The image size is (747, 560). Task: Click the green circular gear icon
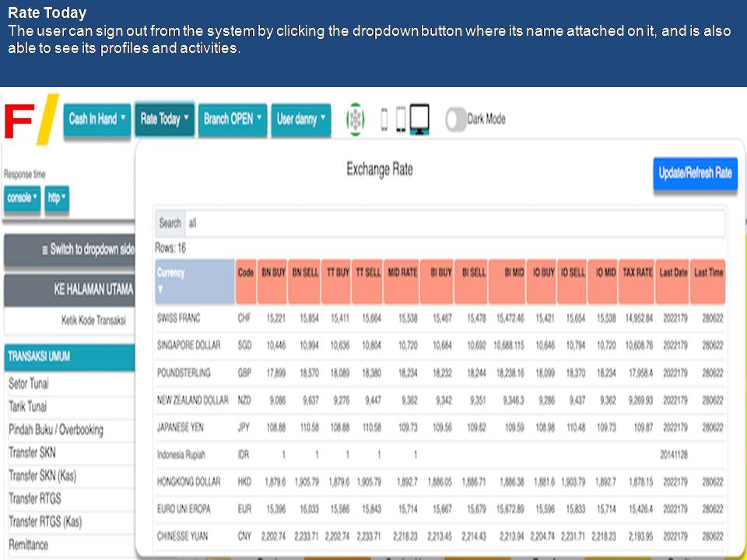[x=355, y=120]
